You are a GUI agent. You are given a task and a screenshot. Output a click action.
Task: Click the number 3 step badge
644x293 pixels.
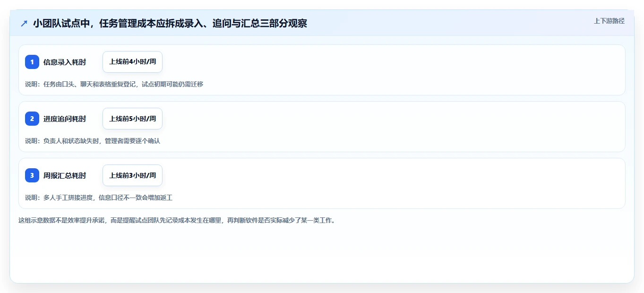pos(32,175)
